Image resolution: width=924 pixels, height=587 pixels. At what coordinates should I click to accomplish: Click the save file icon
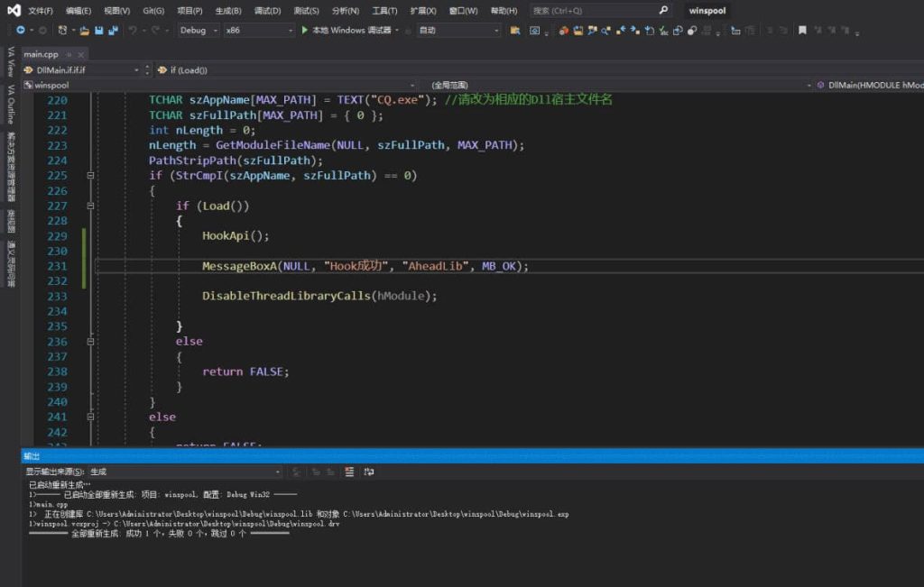pos(98,30)
